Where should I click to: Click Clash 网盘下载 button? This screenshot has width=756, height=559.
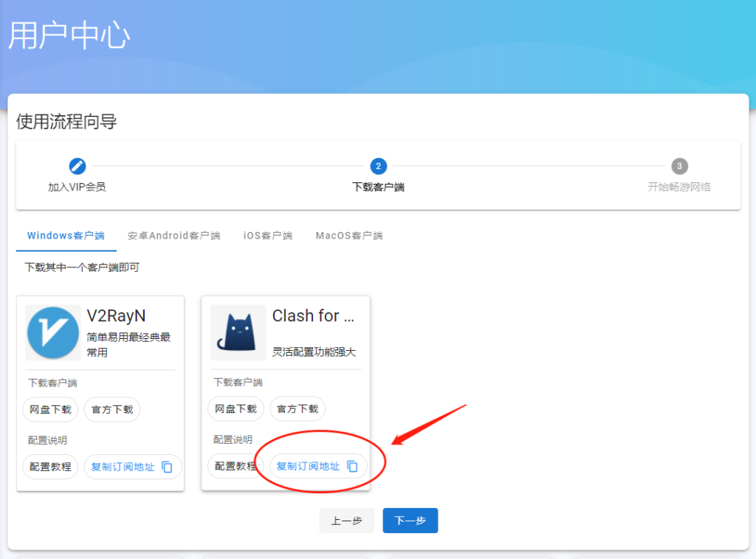(236, 409)
